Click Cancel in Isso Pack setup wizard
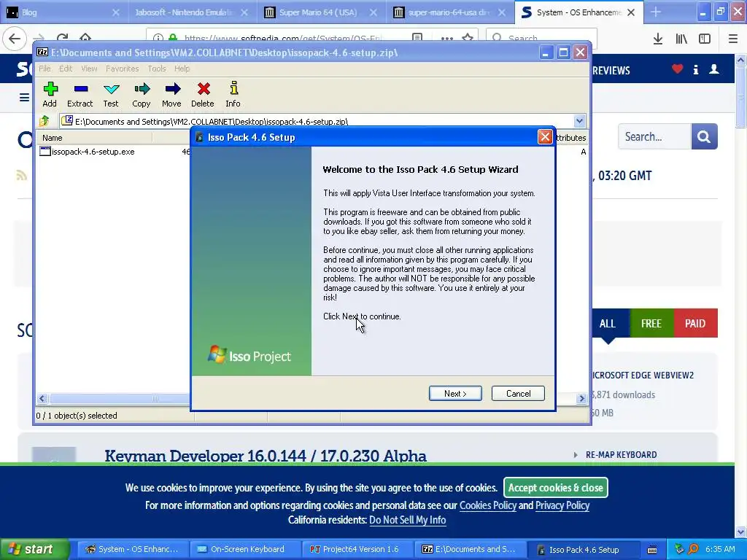The image size is (747, 560). click(x=518, y=393)
